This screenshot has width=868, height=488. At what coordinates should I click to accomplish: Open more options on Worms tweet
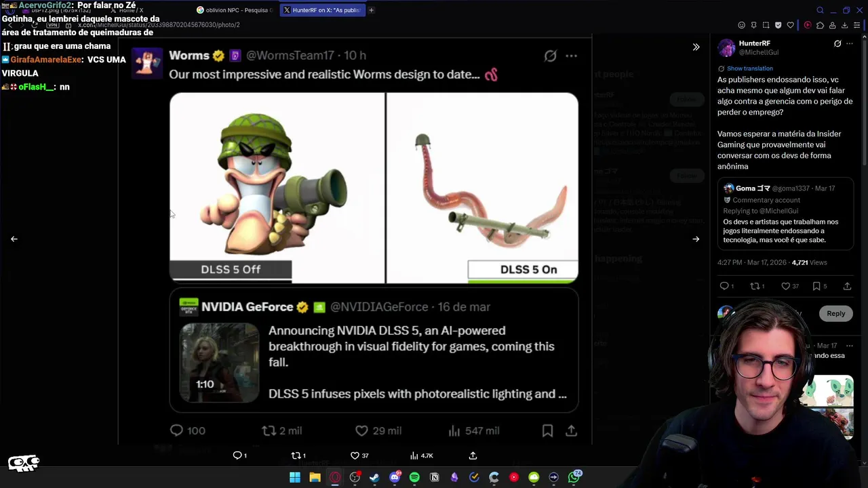tap(572, 56)
